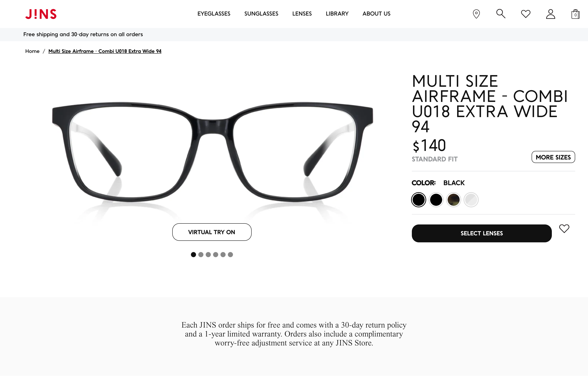Open the Lenses menu
The width and height of the screenshot is (588, 382).
tap(302, 14)
